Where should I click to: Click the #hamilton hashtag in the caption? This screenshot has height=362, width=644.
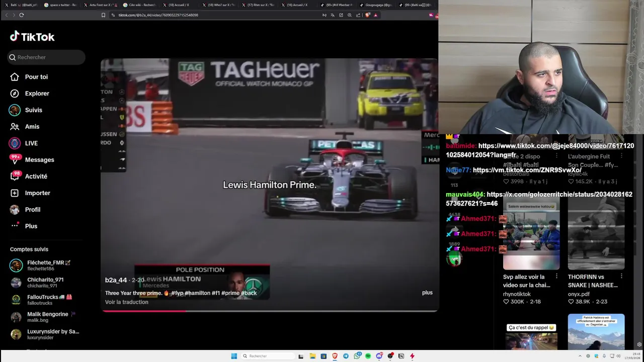coord(197,293)
